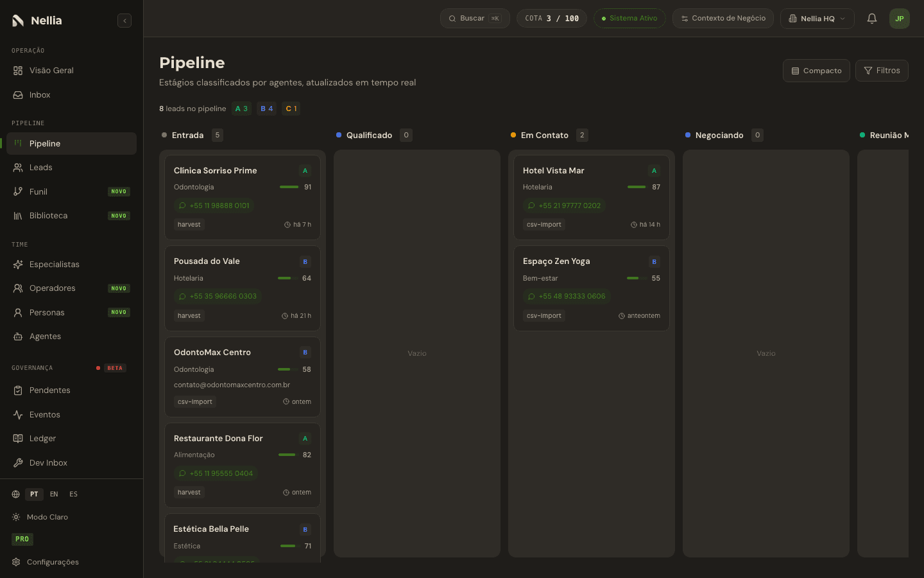Click Espaço Zen Yoga card title
This screenshot has width=924, height=578.
(x=556, y=261)
